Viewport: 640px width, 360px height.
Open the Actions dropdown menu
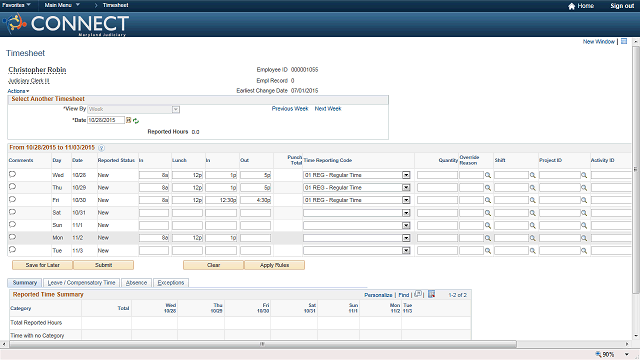coord(18,91)
